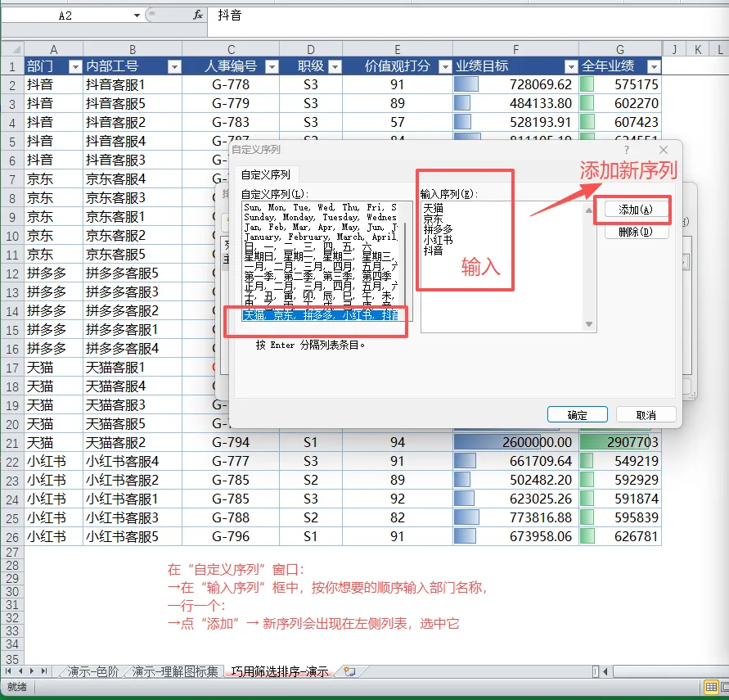
Task: Click cell 京东客服4
Action: click(x=132, y=179)
